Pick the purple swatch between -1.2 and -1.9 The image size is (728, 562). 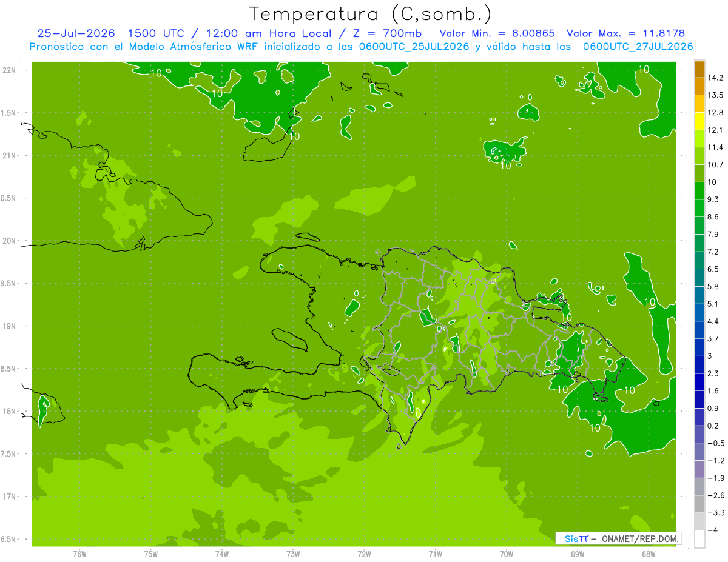point(699,469)
